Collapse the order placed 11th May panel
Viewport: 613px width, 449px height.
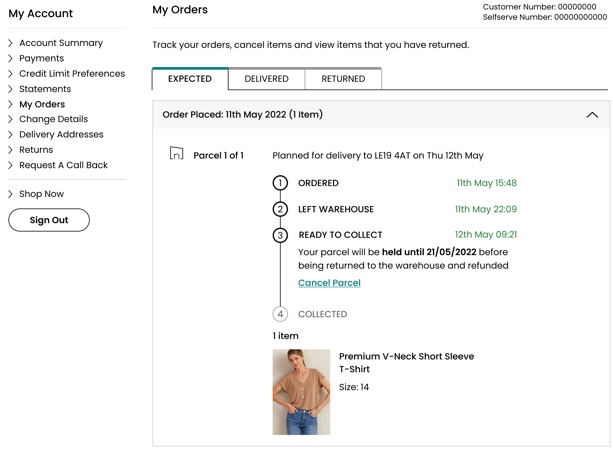pos(592,115)
